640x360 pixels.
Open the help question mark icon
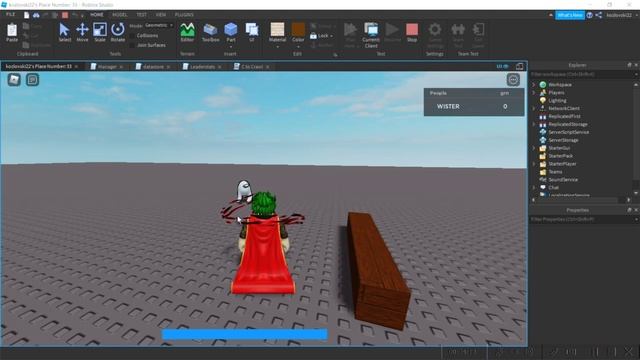click(x=589, y=15)
